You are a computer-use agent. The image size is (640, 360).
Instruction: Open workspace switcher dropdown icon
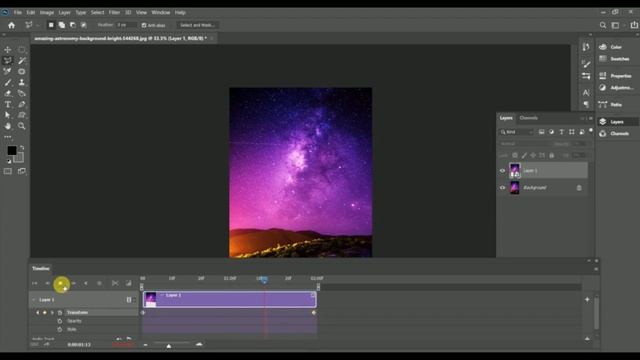coord(615,25)
